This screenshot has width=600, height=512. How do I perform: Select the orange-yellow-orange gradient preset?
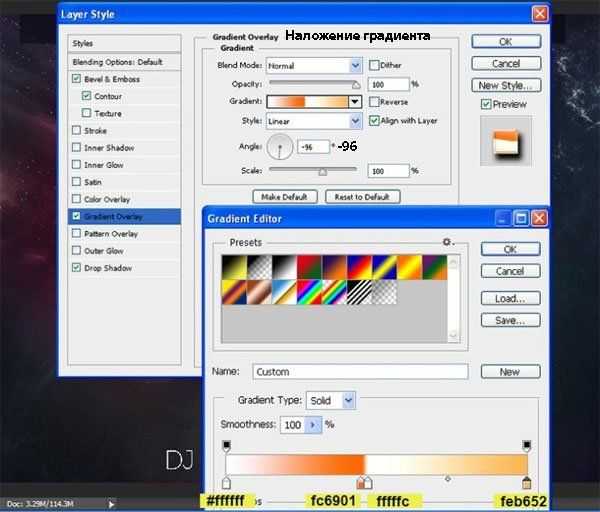tap(409, 267)
